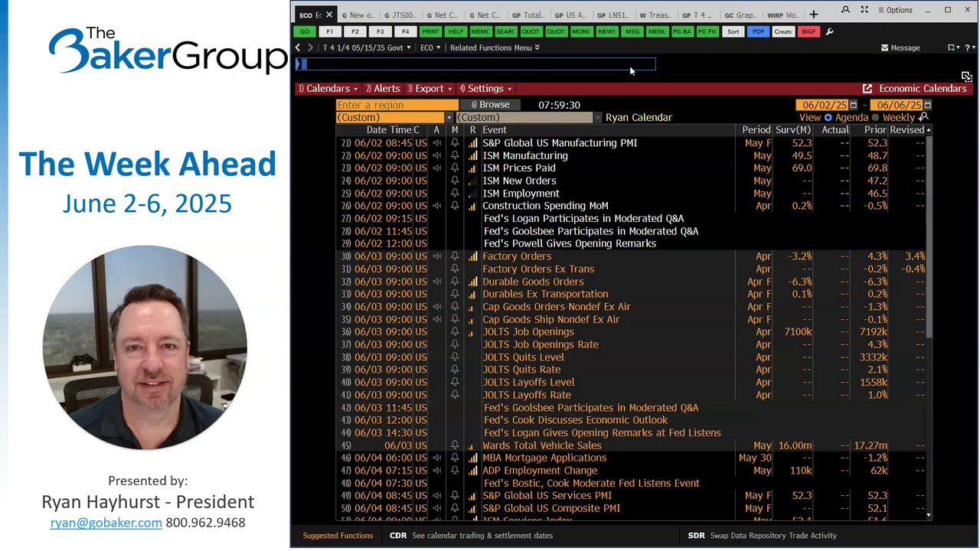Click the Bloomberg command line input
Screen dimensions: 980x551
pyautogui.click(x=475, y=64)
